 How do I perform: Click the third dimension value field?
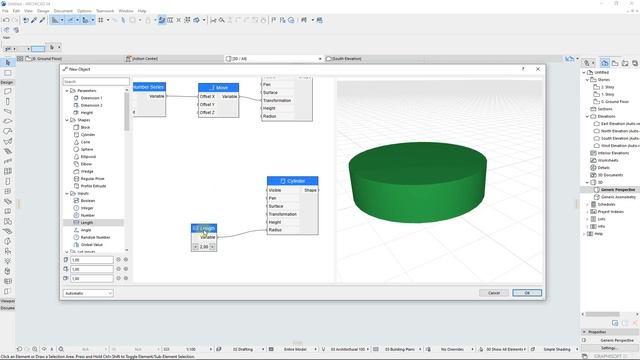click(x=91, y=278)
